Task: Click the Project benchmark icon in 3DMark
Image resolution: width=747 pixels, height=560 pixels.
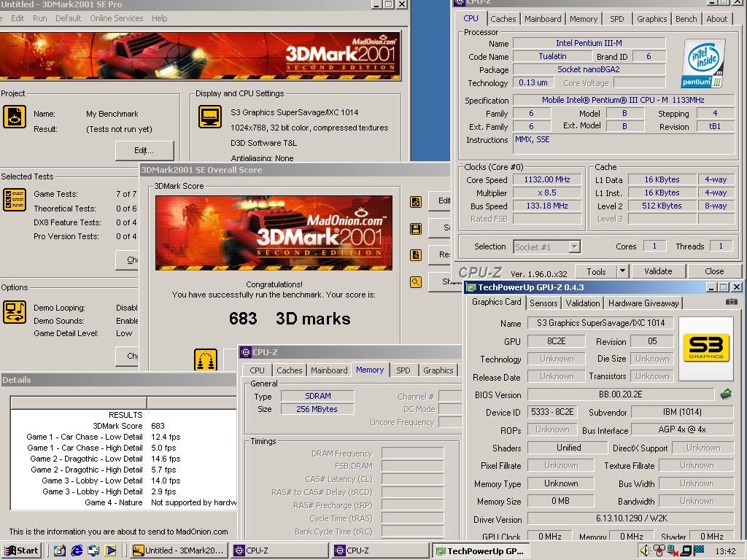Action: click(15, 117)
